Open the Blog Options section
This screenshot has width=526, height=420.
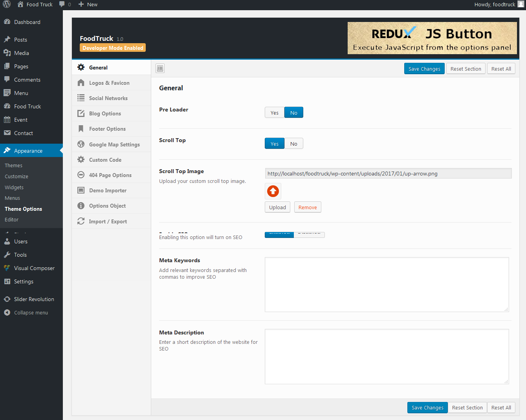(x=111, y=113)
